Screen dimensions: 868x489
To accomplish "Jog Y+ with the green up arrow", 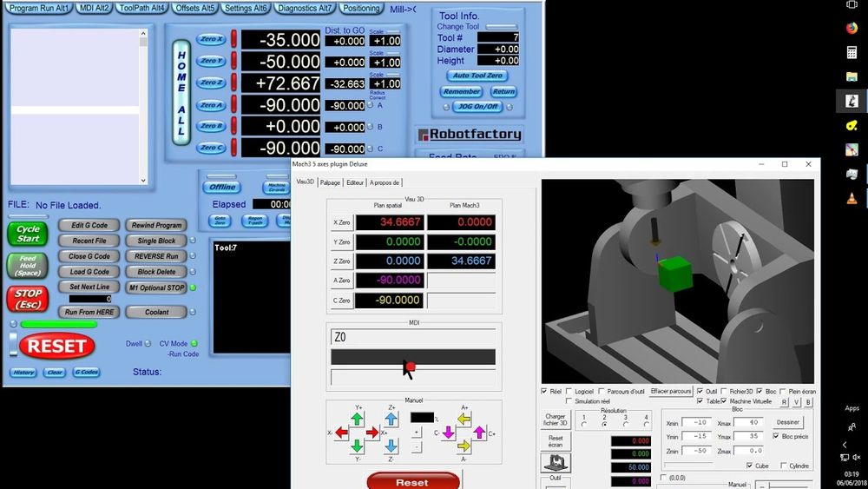I will click(x=358, y=420).
